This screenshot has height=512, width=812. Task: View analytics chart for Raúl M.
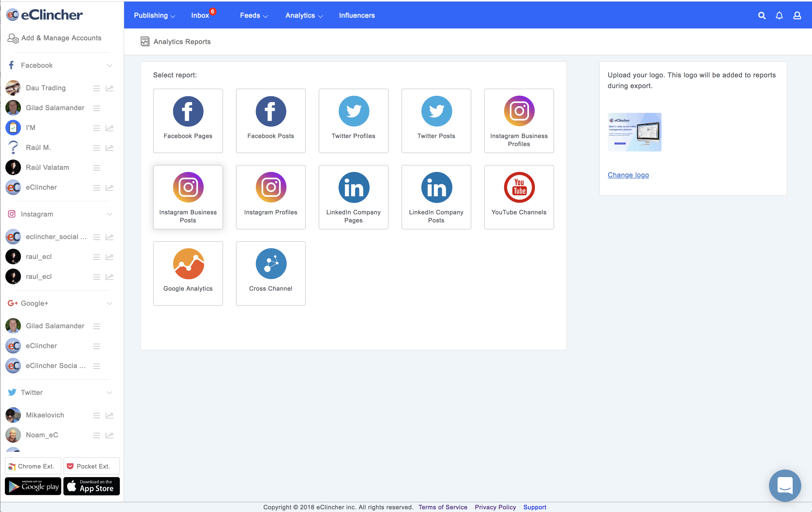pyautogui.click(x=110, y=148)
